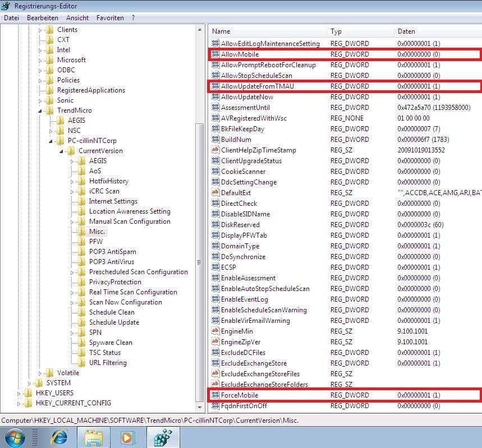Sort values by the Name column header
482x448 pixels.
[268, 31]
